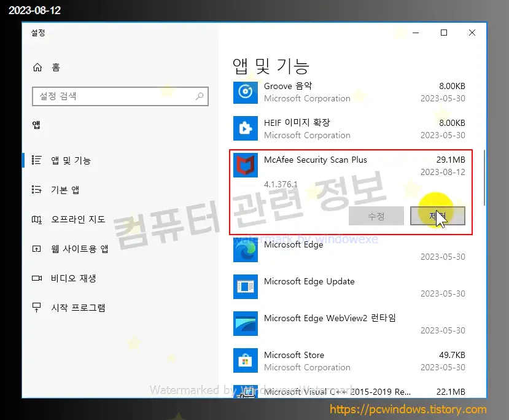This screenshot has height=420, width=509.
Task: Click the 시작 프로그램 icon
Action: tap(37, 308)
